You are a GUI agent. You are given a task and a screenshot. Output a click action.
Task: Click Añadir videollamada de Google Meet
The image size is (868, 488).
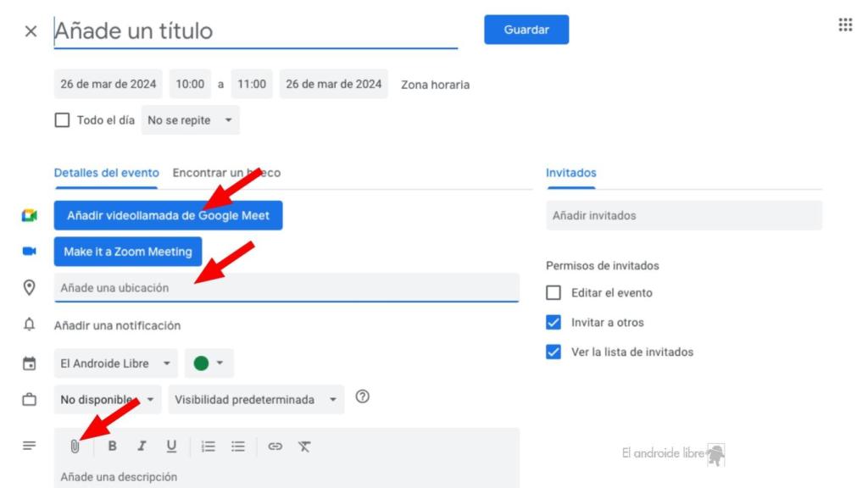(169, 215)
